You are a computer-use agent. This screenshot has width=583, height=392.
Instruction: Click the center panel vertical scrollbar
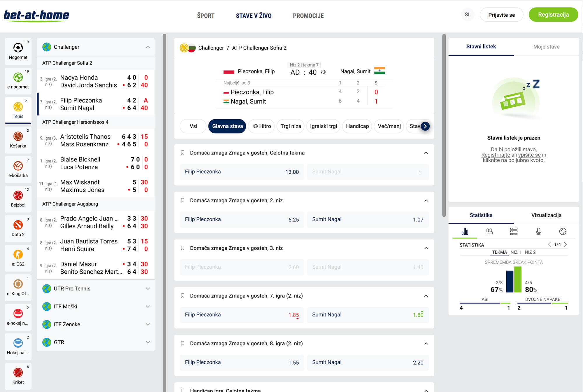444,125
